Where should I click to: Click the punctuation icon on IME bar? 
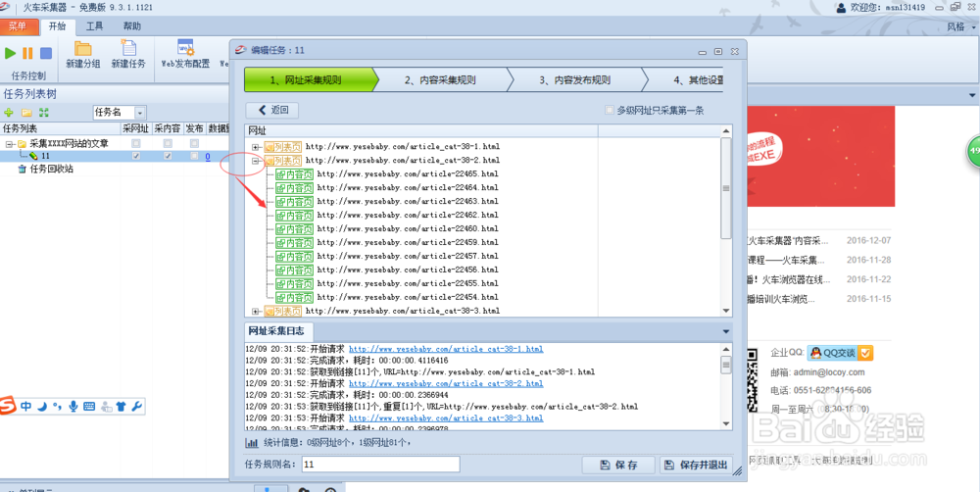[58, 407]
